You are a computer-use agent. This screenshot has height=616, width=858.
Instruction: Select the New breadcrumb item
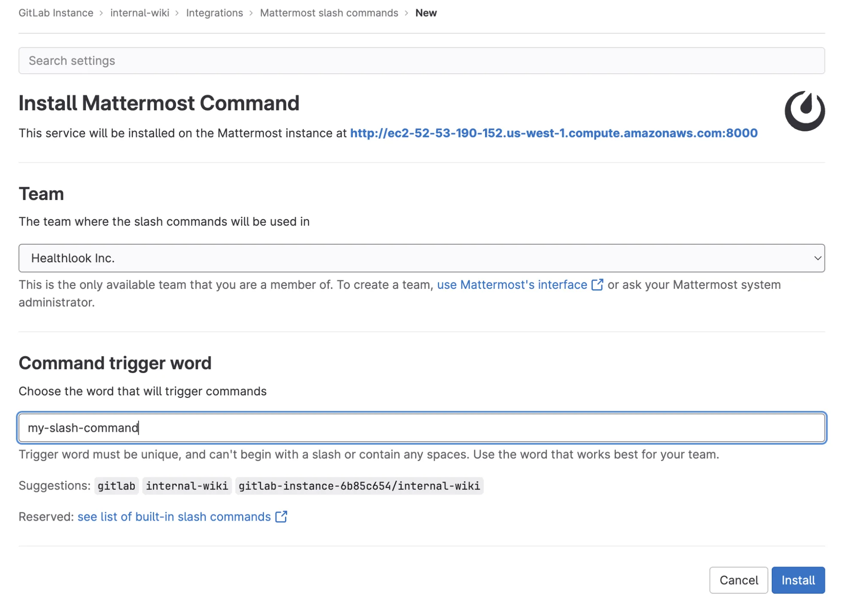point(426,13)
